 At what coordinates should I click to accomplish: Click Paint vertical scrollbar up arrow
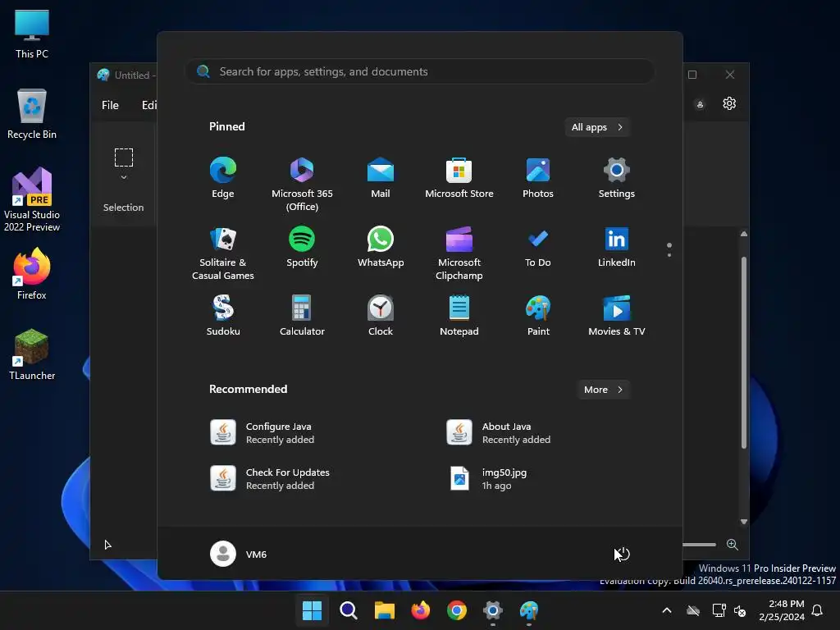point(743,234)
